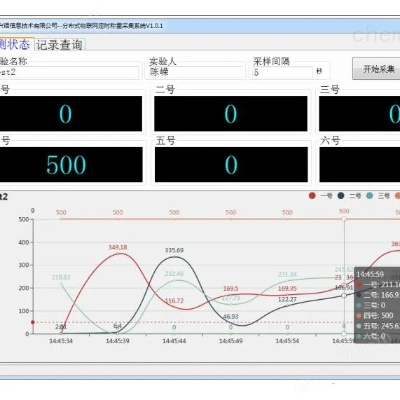Toggle the dark 二号 legend marker
Viewport: 400px width, 400px height.
click(x=341, y=196)
